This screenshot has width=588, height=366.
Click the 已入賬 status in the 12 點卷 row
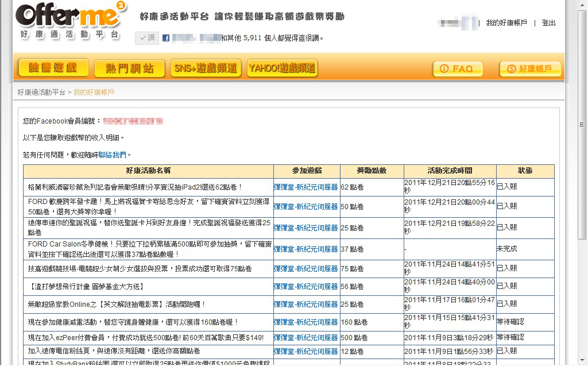click(507, 351)
